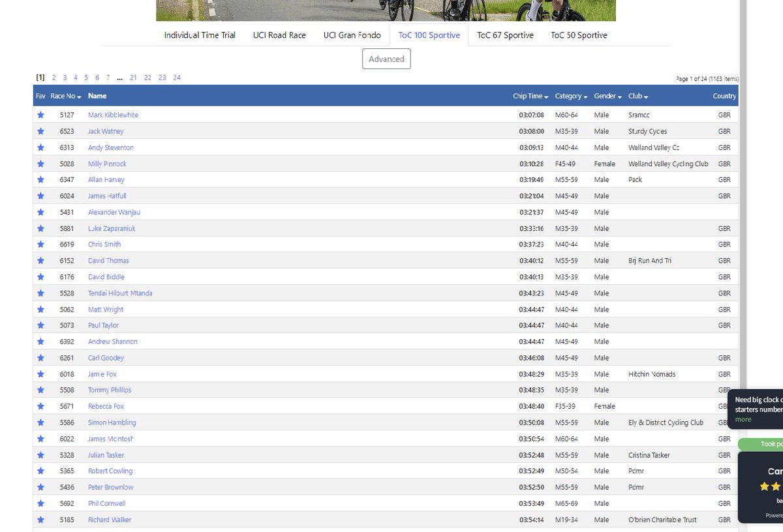This screenshot has width=783, height=532.
Task: Open Mark Kibblewhite's result details
Action: coord(113,115)
